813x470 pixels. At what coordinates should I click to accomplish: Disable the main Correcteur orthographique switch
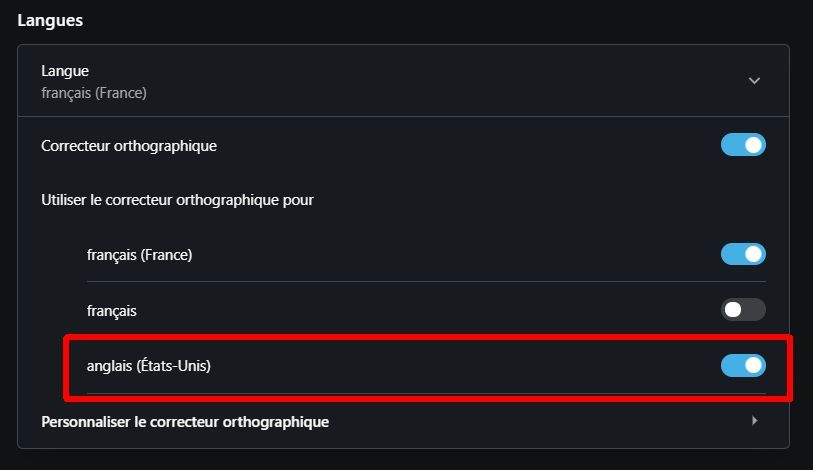point(743,145)
